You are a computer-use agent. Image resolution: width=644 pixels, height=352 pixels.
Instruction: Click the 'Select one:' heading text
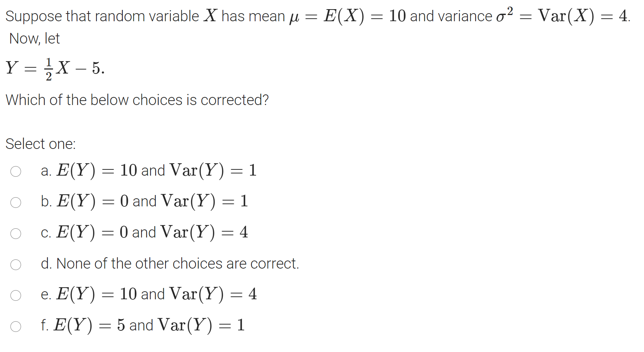click(x=40, y=144)
